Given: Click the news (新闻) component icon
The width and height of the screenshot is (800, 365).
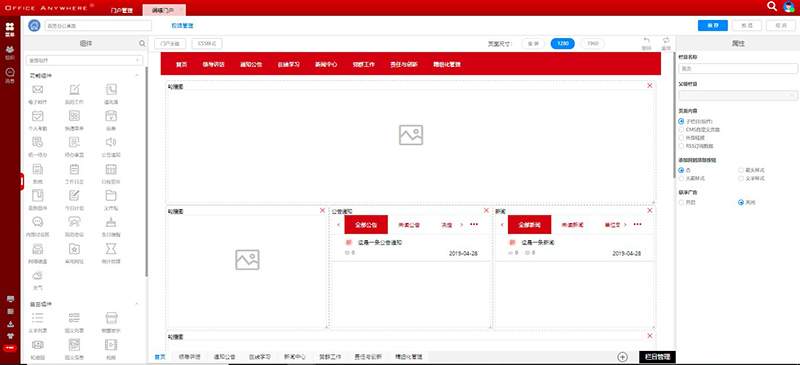Looking at the screenshot, I should point(38,169).
